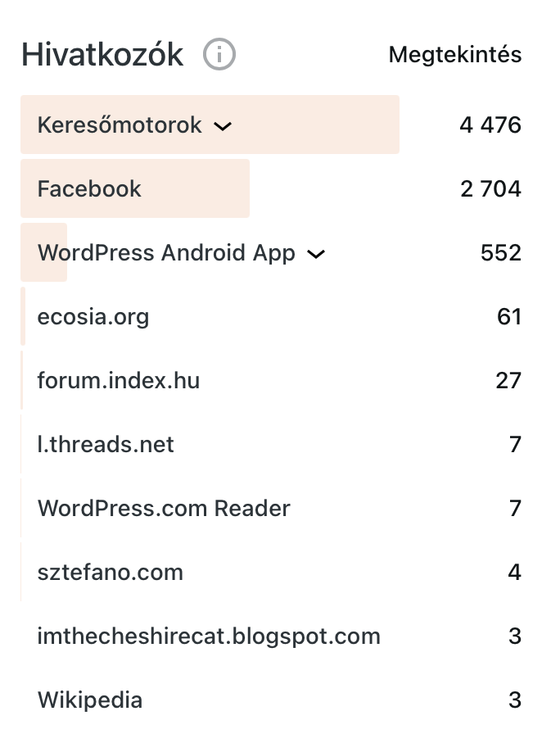Image resolution: width=560 pixels, height=752 pixels.
Task: Open the forum.index.hu referrer link
Action: click(x=119, y=381)
